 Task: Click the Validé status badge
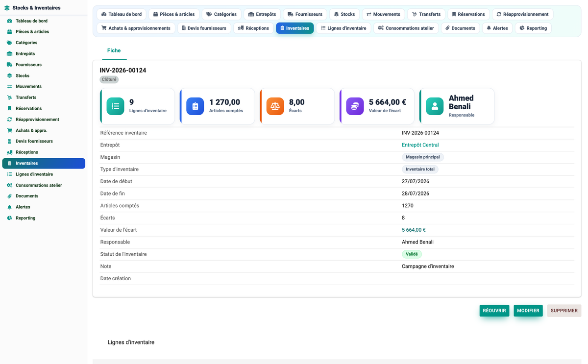412,254
